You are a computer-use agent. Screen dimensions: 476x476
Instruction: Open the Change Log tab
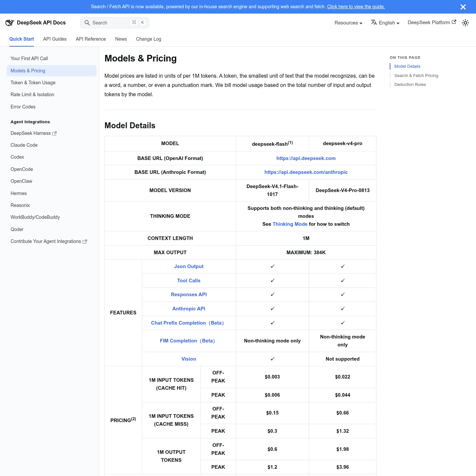click(x=148, y=39)
